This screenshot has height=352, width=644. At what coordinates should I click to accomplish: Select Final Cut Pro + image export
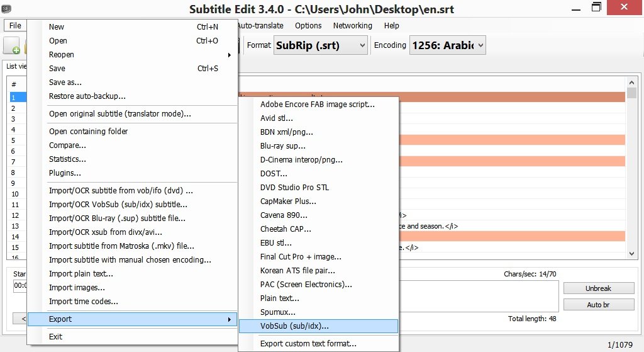click(x=301, y=257)
